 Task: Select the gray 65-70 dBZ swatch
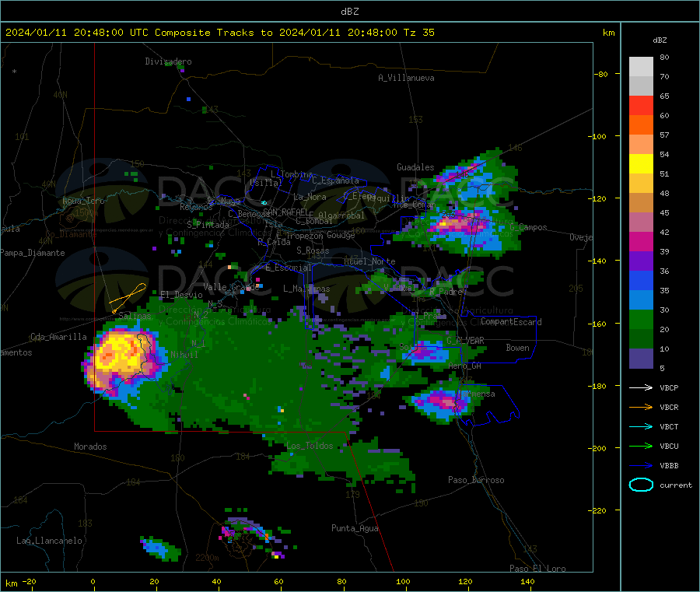point(641,86)
